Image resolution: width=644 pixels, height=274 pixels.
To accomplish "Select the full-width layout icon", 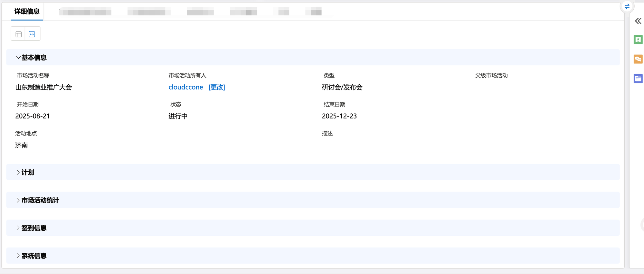I will (32, 34).
